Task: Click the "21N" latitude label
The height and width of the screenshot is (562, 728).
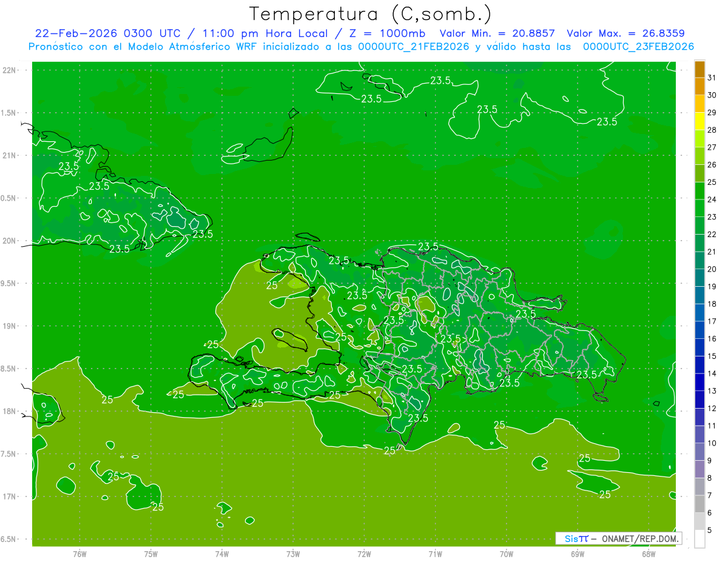Action: coord(8,155)
